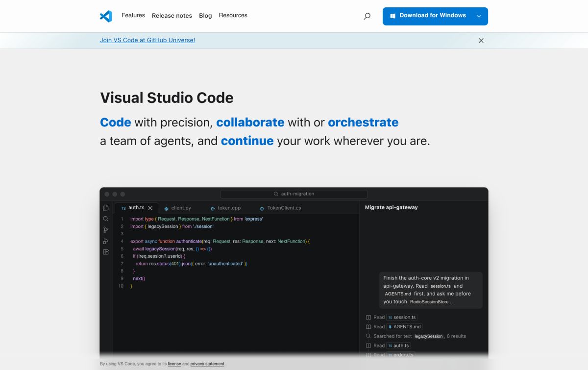588x370 pixels.
Task: Open the site search magnifier icon
Action: [x=367, y=16]
